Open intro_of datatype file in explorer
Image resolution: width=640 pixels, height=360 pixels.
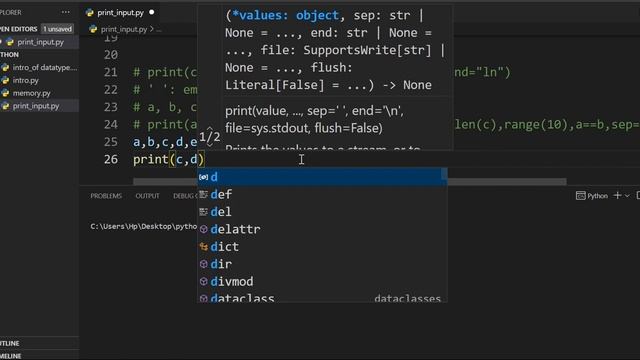point(39,67)
